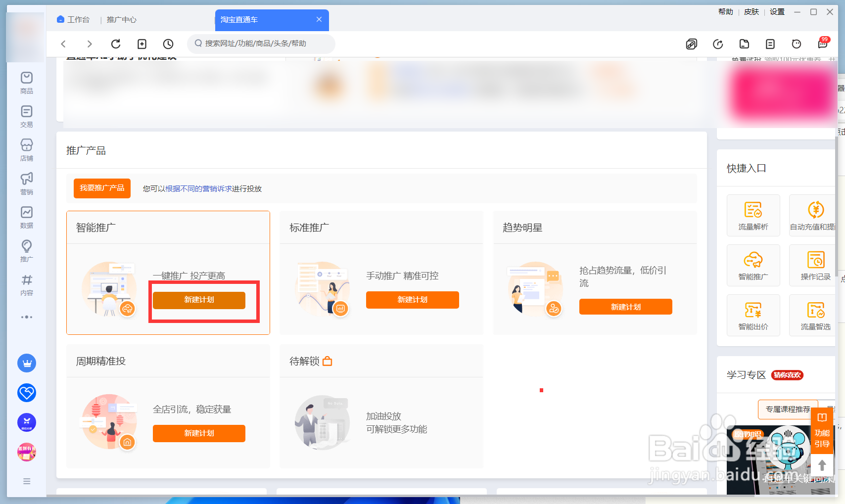This screenshot has width=845, height=504.
Task: Click the 我要推广产品 orange button
Action: coord(102,188)
